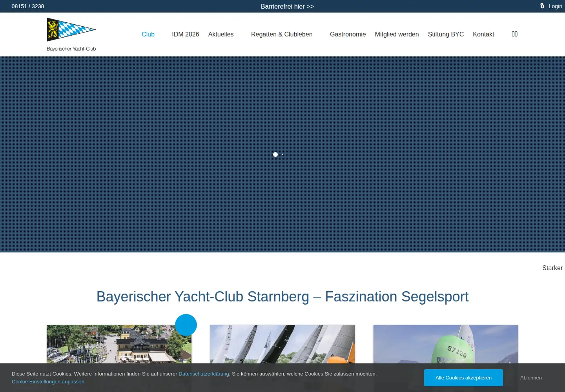Open the grid icon in the navigation bar
Image resolution: width=565 pixels, height=392 pixels.
click(x=515, y=34)
